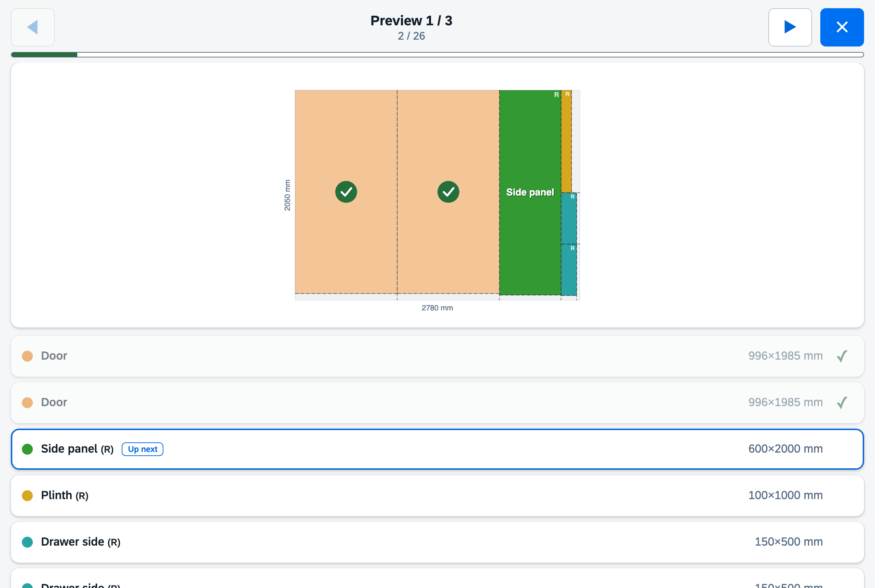Click the teal dot beside Drawer side
This screenshot has height=588, width=875.
click(27, 542)
